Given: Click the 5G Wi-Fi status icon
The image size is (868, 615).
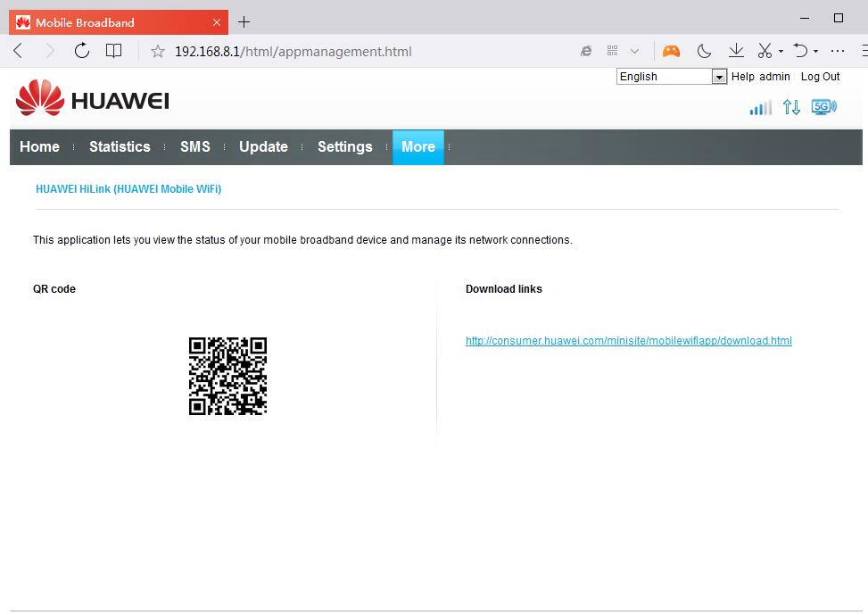Looking at the screenshot, I should pyautogui.click(x=823, y=107).
